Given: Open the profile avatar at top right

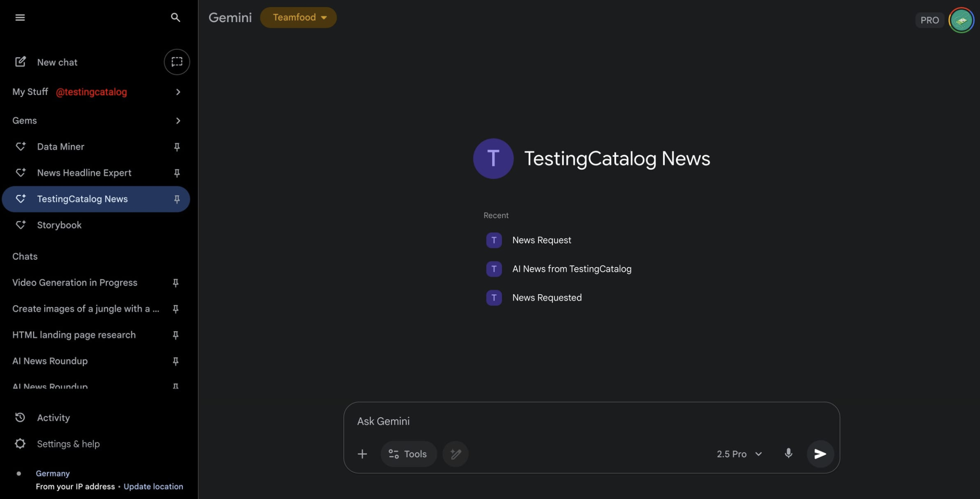Looking at the screenshot, I should click(961, 20).
